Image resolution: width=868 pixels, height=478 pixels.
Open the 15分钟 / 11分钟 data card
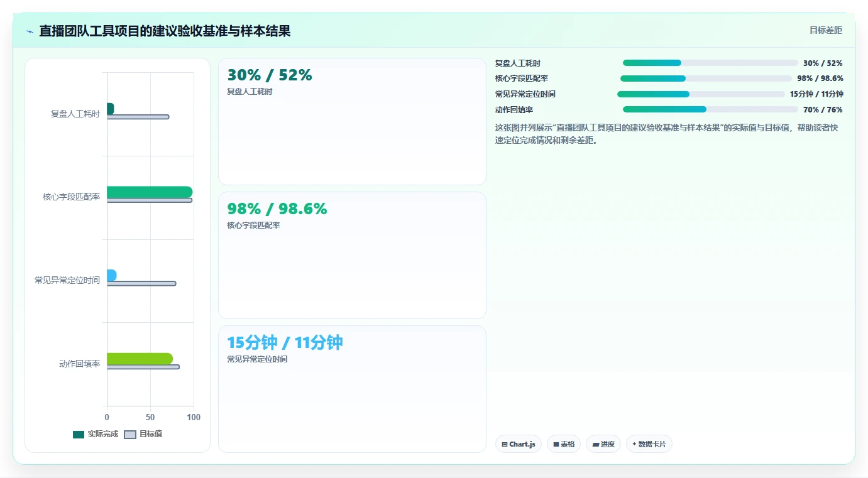(352, 389)
